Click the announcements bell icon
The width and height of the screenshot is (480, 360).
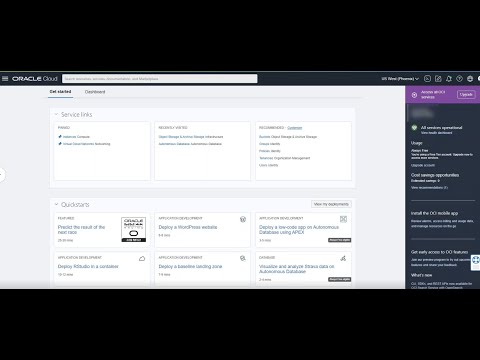pos(449,79)
